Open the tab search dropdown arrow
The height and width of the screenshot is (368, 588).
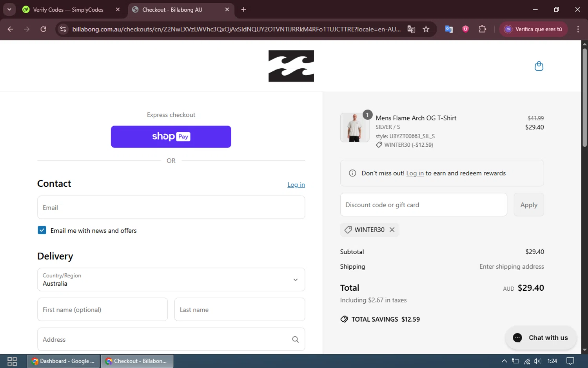click(9, 9)
